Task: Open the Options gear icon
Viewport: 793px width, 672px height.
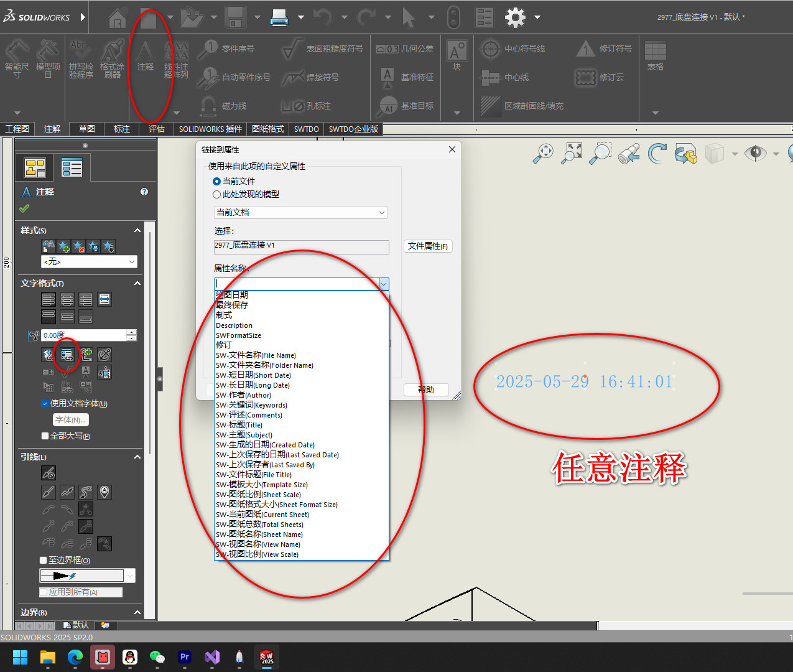Action: coord(515,17)
